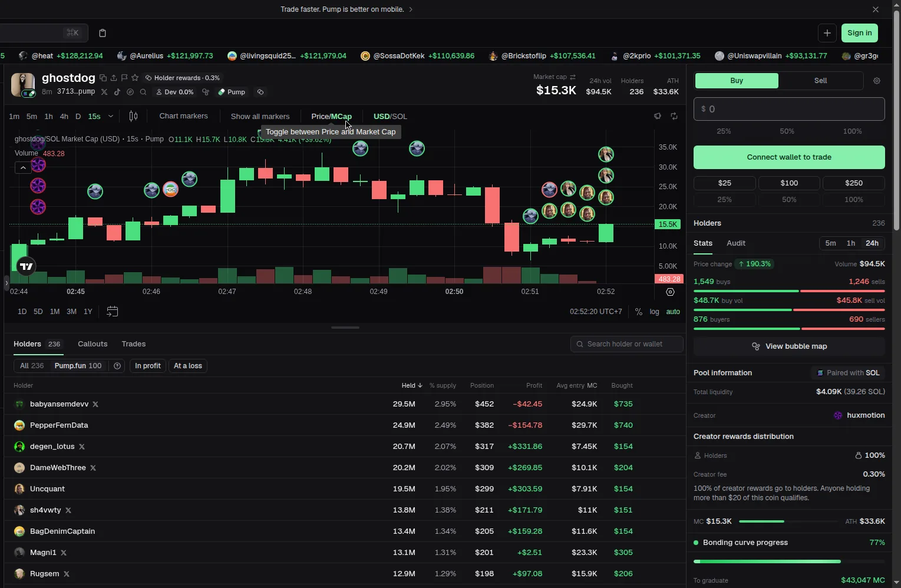Focus the Search holder or wallet field

627,344
